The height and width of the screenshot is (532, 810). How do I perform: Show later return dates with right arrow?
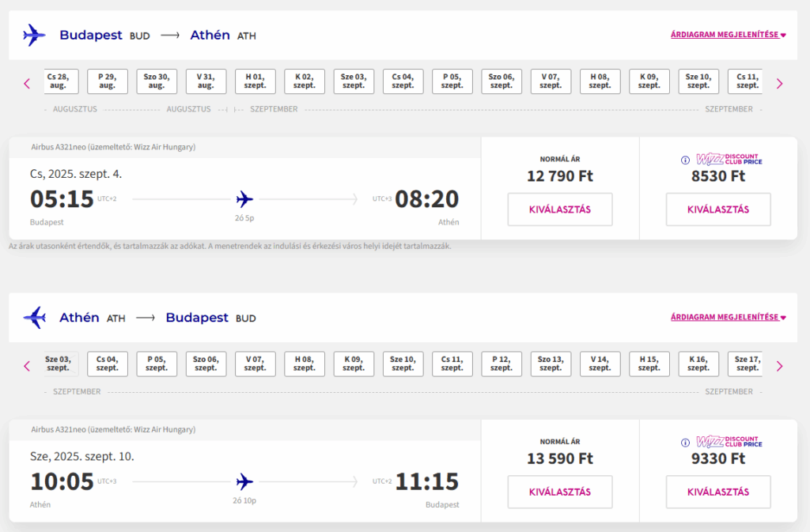(779, 366)
